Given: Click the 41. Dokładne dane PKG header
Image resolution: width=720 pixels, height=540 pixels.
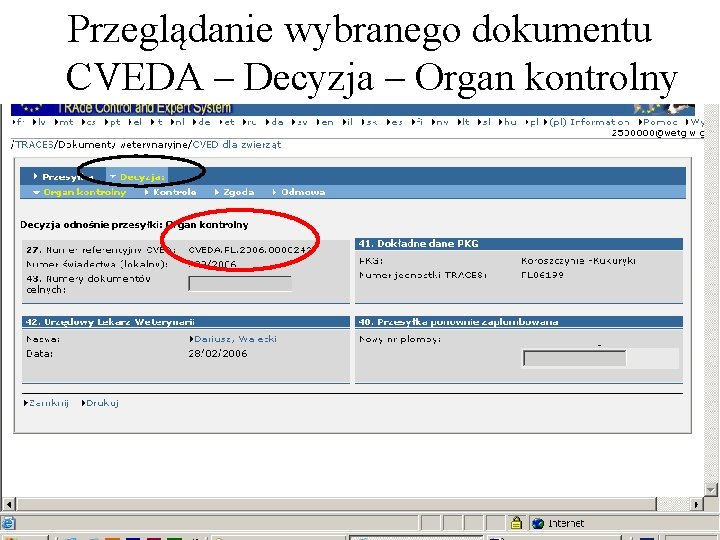Looking at the screenshot, I should (519, 244).
